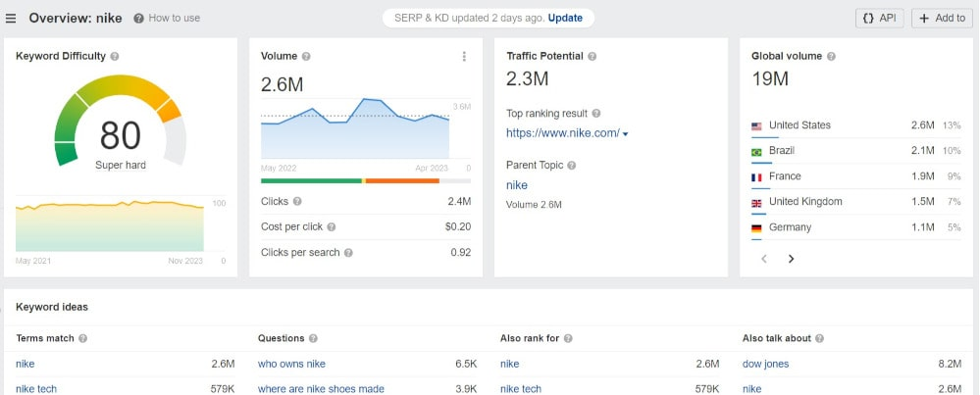Click the API button
This screenshot has width=980, height=395.
(879, 19)
